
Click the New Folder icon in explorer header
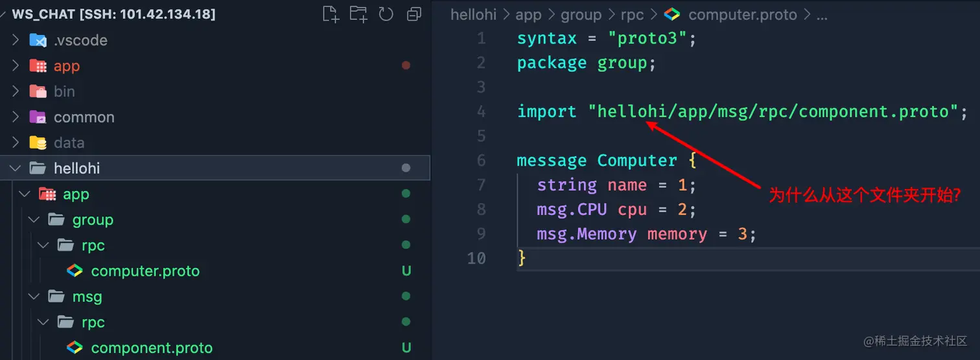tap(358, 14)
